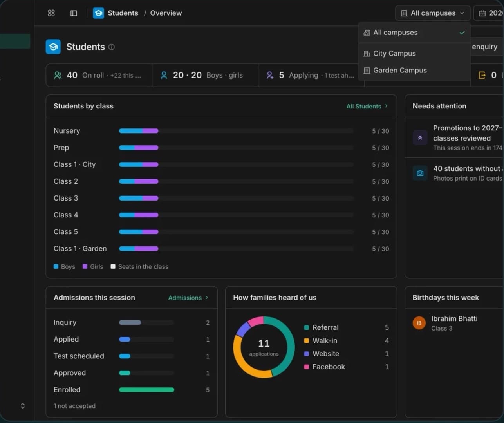Click the promotions double-chevron icon
This screenshot has height=423, width=504.
[x=420, y=138]
